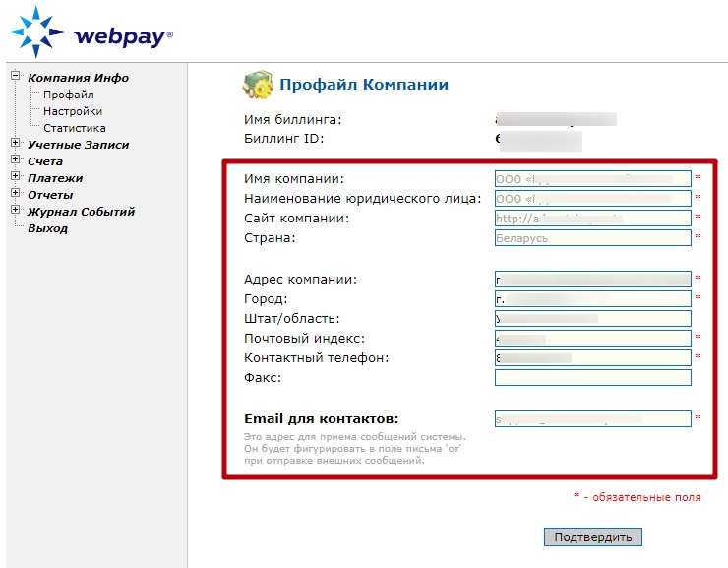This screenshot has height=568, width=728.
Task: Click the обязательные поля note
Action: tap(637, 497)
